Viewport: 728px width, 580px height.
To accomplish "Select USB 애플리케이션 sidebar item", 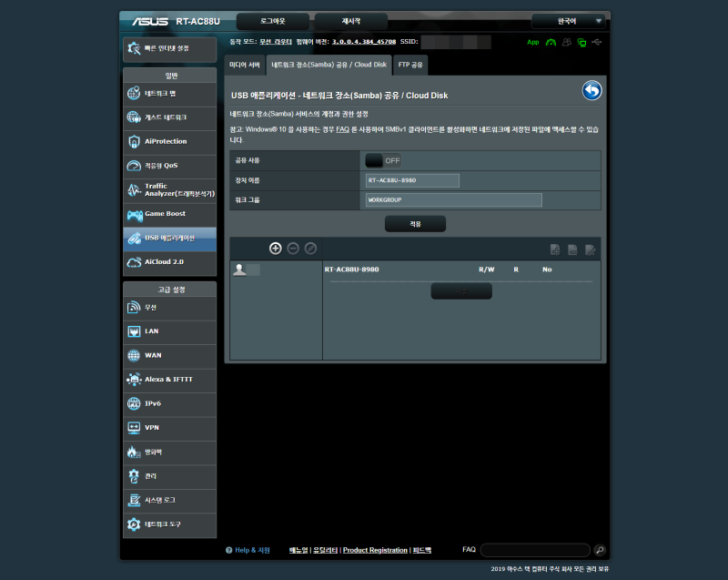I will coord(170,239).
